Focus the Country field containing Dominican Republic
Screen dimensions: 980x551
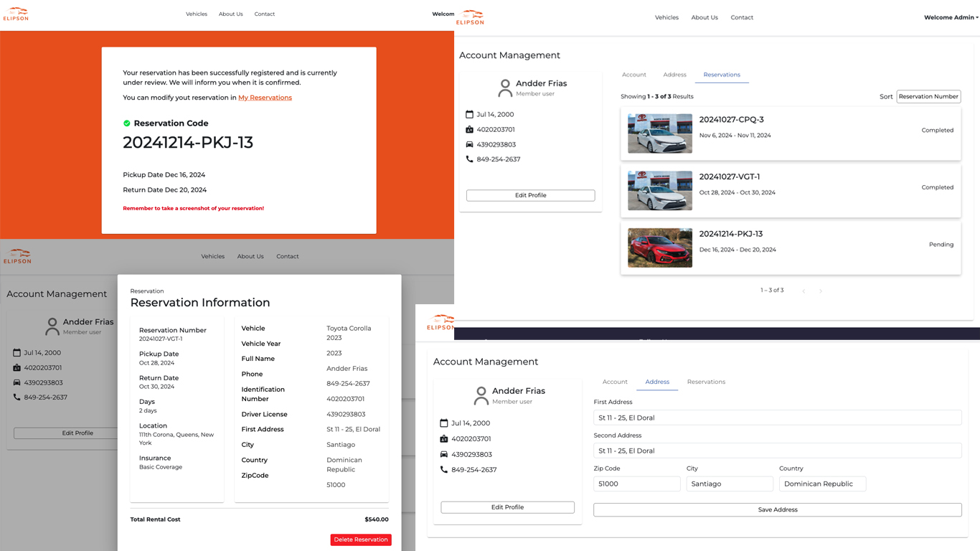(823, 484)
